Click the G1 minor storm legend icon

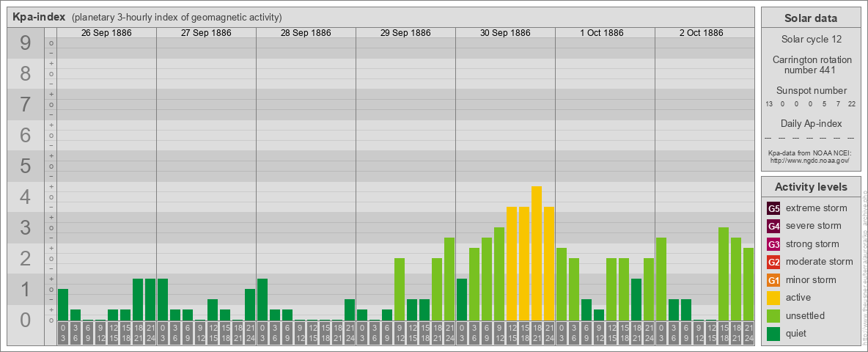(x=773, y=280)
